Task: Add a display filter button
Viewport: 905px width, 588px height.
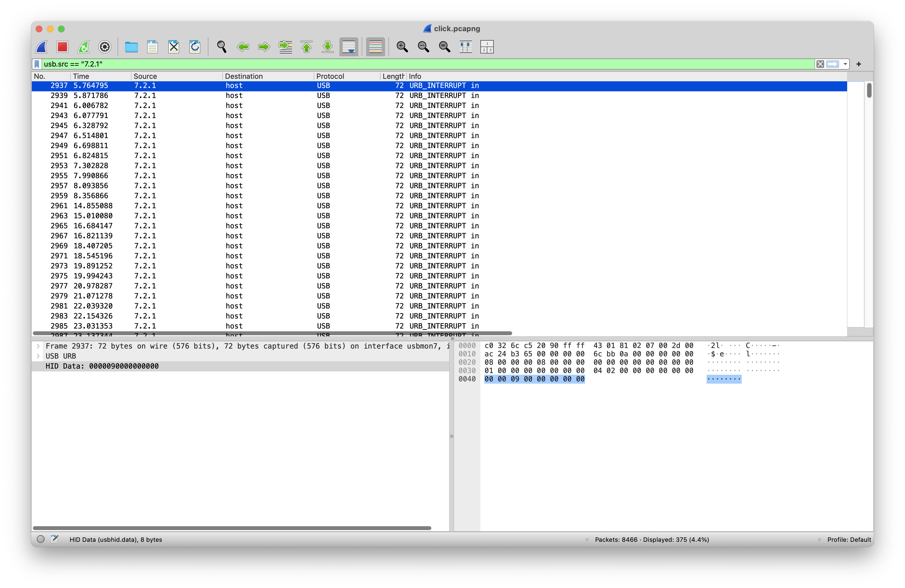Action: coord(859,64)
